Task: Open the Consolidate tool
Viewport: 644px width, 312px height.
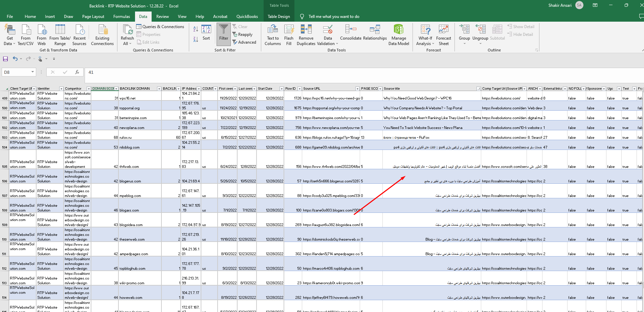Action: 351,33
